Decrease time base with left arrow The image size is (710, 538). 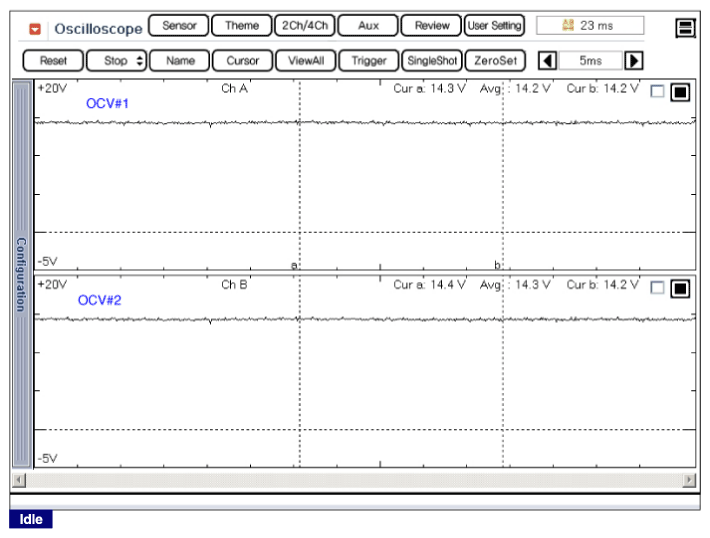(548, 61)
